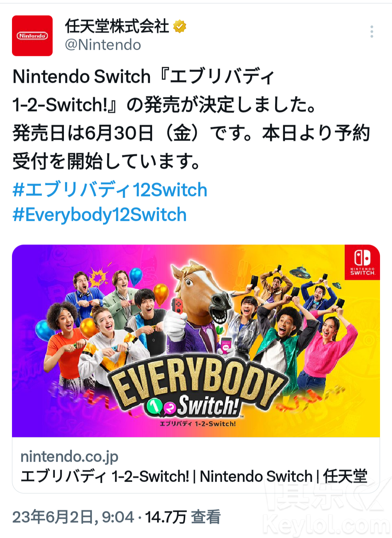Open the エブリバディ 1-2-Switch! link card title
This screenshot has height=538, width=392.
pyautogui.click(x=194, y=476)
